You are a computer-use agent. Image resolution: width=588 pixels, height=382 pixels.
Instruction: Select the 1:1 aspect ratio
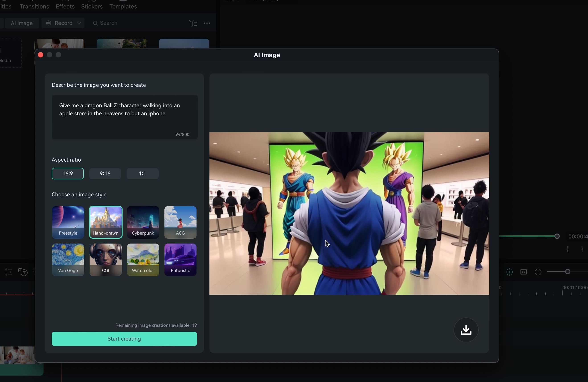point(142,173)
